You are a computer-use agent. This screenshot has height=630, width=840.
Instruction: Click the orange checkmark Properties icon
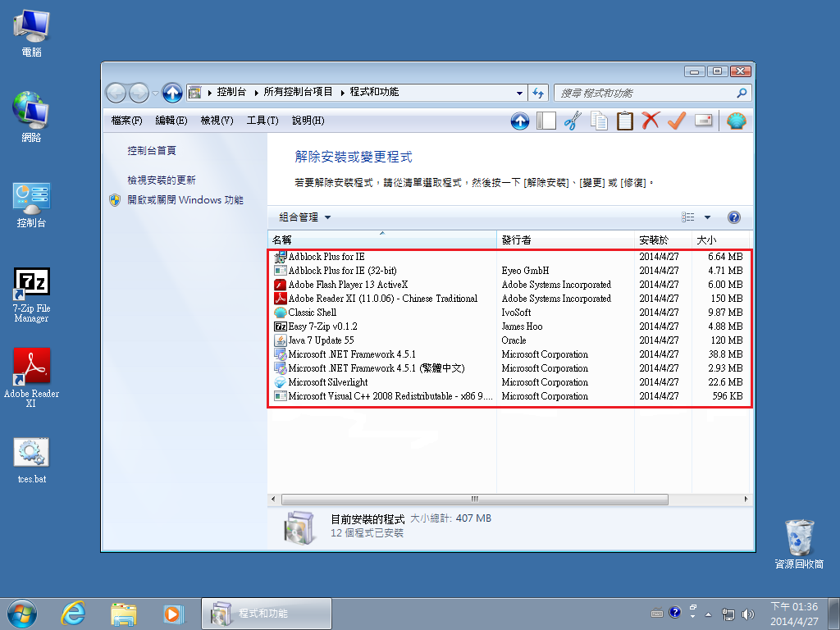point(677,121)
